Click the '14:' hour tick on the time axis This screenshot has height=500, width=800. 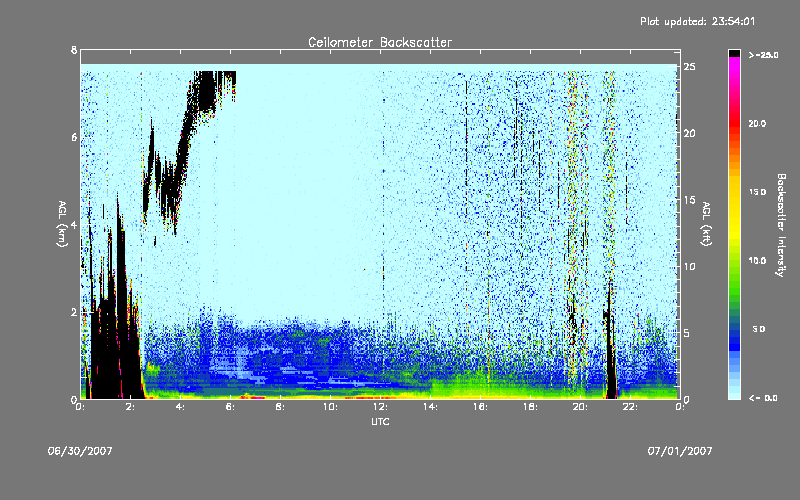click(430, 407)
